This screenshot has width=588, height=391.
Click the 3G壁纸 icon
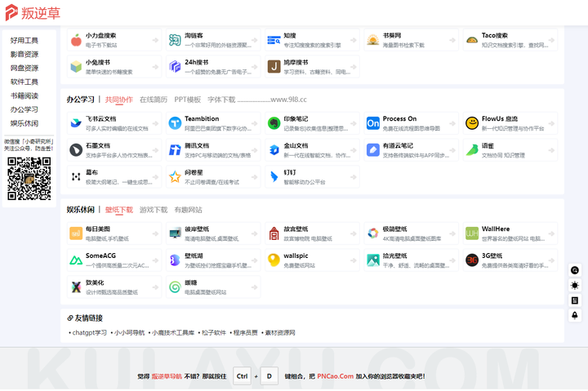point(472,260)
